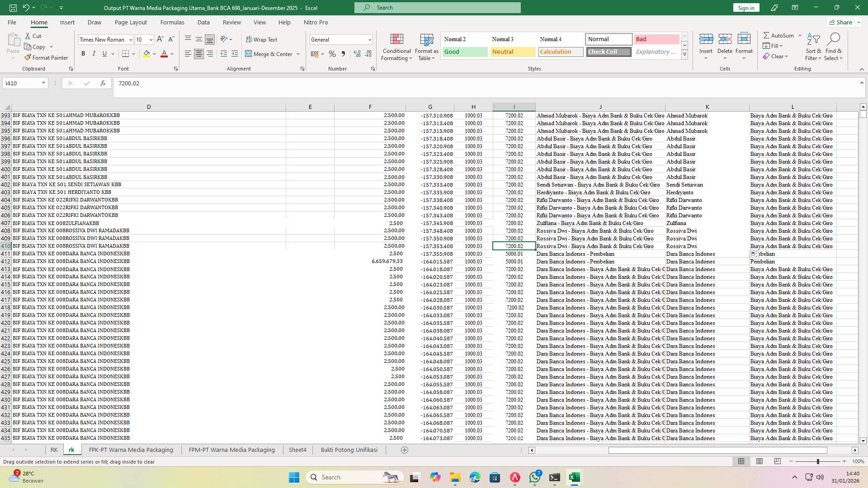Expand the fill color dropdown arrow

point(154,54)
